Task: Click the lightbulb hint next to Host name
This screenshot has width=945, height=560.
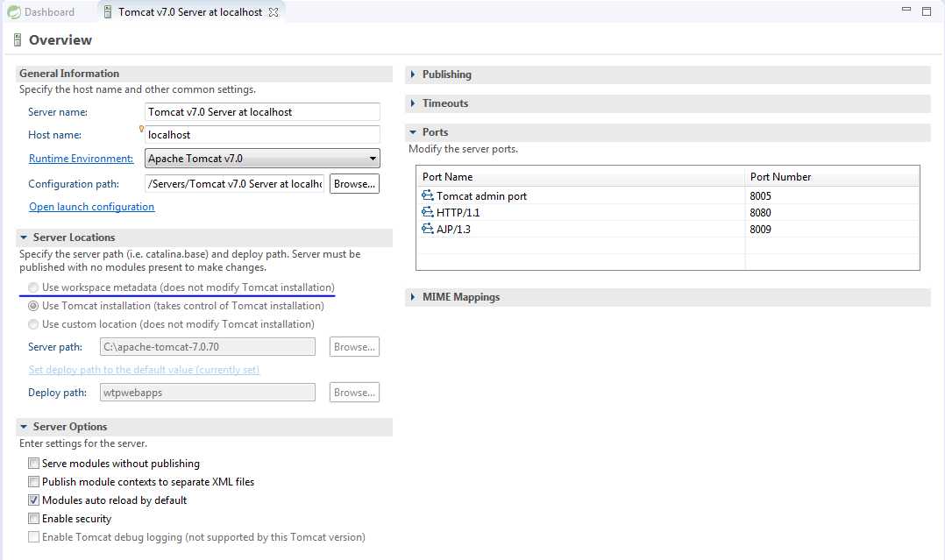Action: point(142,129)
